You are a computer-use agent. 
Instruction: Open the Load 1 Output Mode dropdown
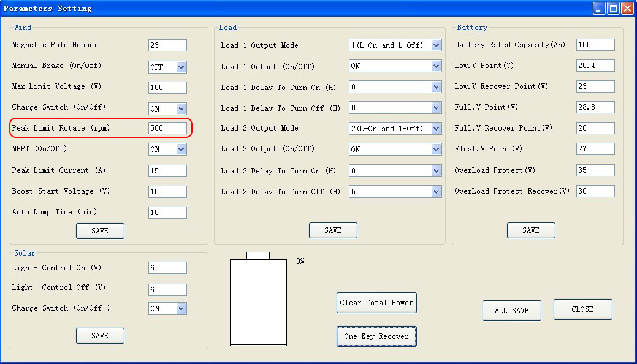pos(395,45)
